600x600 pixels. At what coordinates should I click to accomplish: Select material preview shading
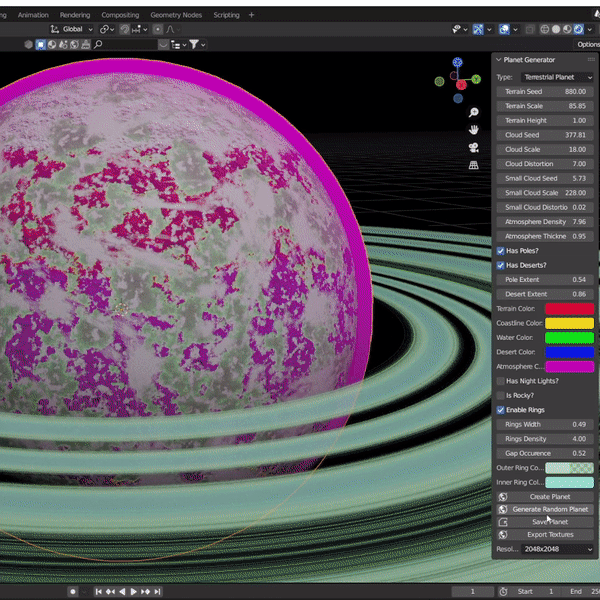(567, 29)
